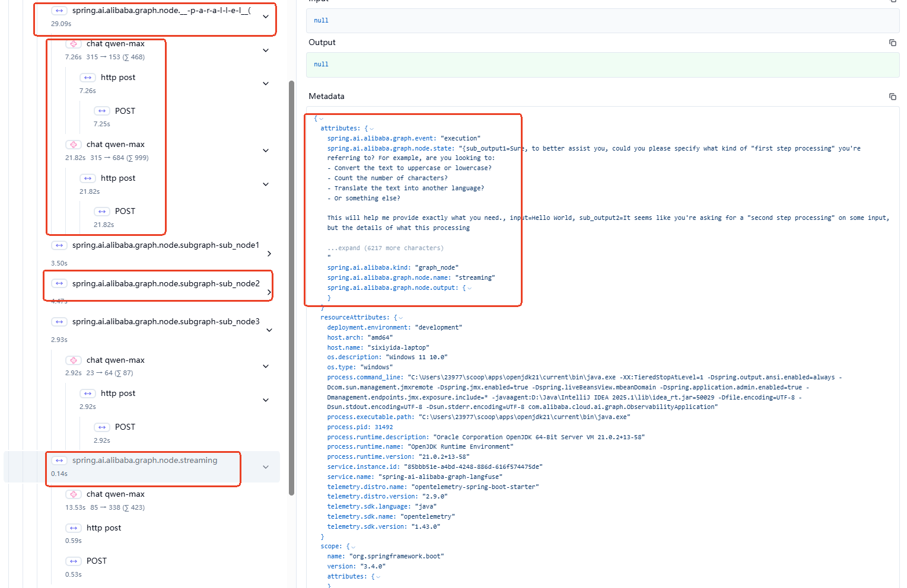Image resolution: width=907 pixels, height=588 pixels.
Task: Click the generation icon of chat qwen-max 7.26s
Action: (x=73, y=44)
